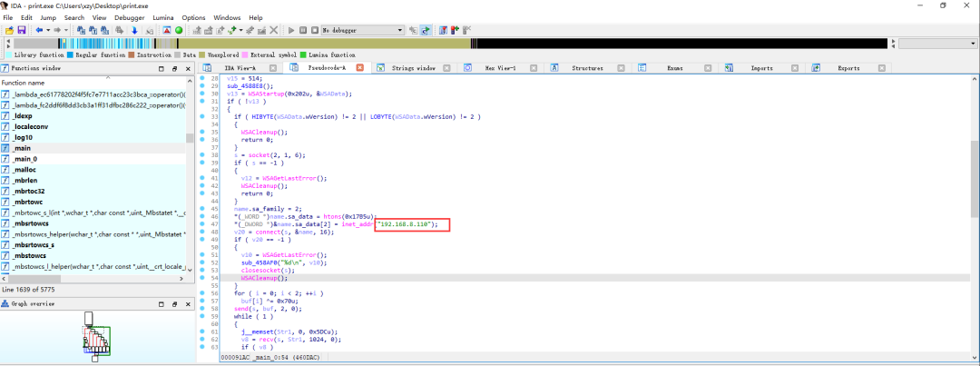This screenshot has width=980, height=366.
Task: Click the gray forward arrow in toolbar
Action: click(57, 30)
